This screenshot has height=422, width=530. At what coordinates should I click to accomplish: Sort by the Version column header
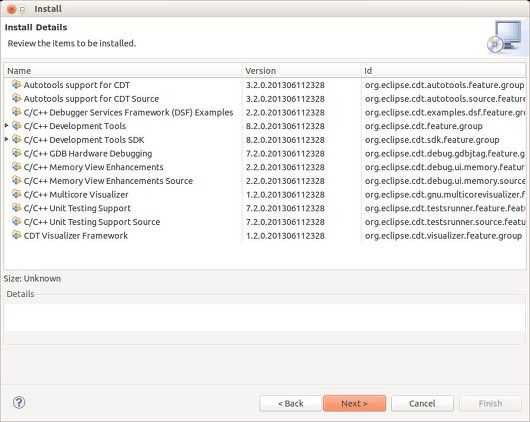pyautogui.click(x=302, y=71)
